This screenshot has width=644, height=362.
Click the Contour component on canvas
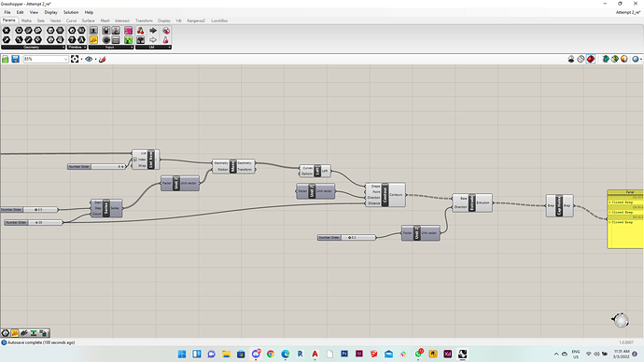coord(385,195)
